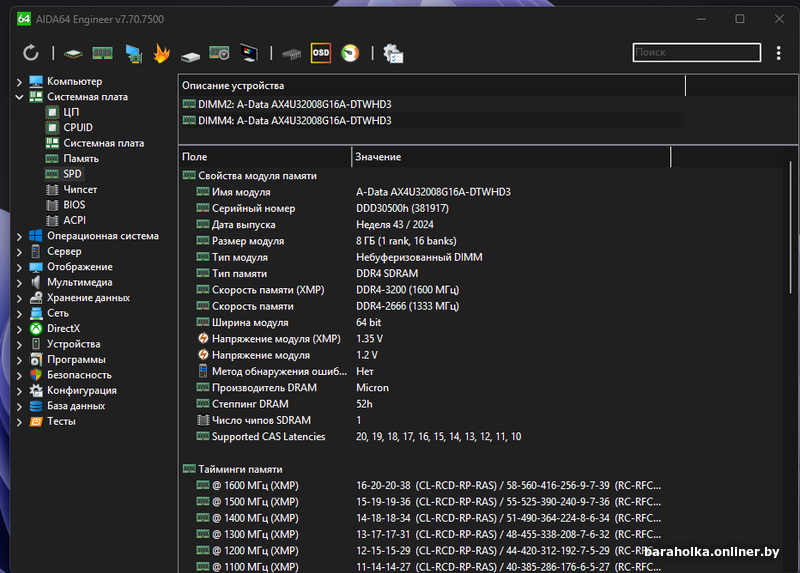Open the report wizard toolbar icon

tap(393, 54)
